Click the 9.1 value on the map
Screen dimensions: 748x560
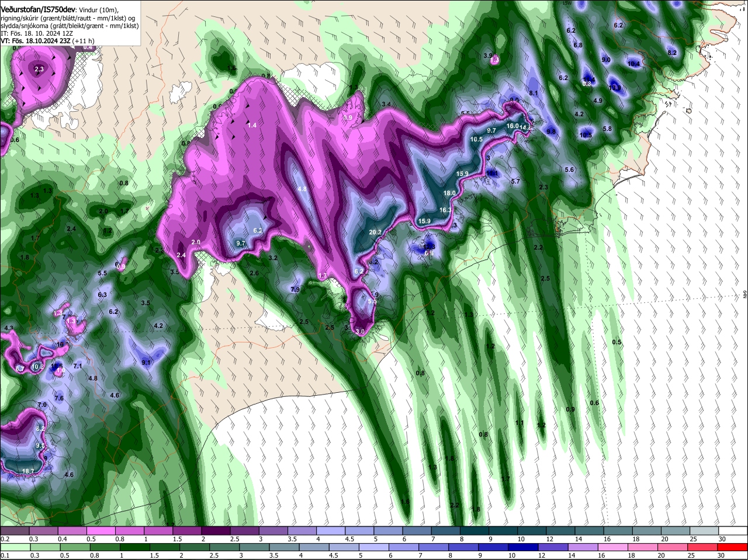[146, 362]
